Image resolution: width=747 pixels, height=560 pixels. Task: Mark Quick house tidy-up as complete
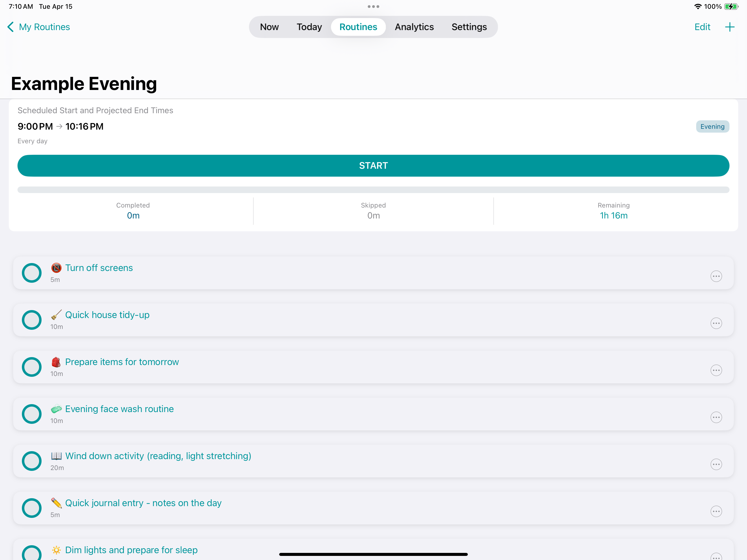[32, 320]
